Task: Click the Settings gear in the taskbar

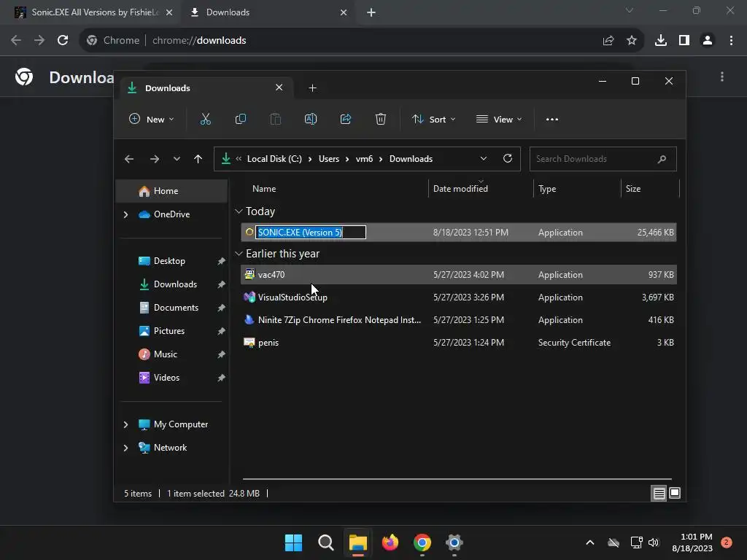Action: point(454,542)
